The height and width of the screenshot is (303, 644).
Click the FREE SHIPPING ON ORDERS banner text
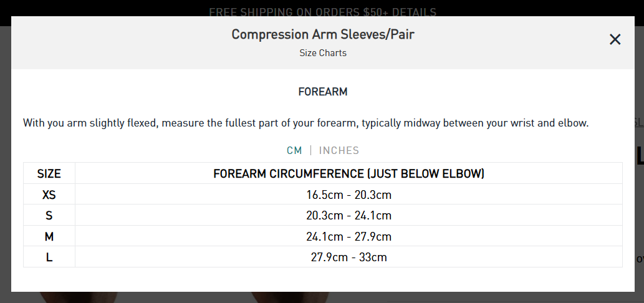pyautogui.click(x=298, y=12)
